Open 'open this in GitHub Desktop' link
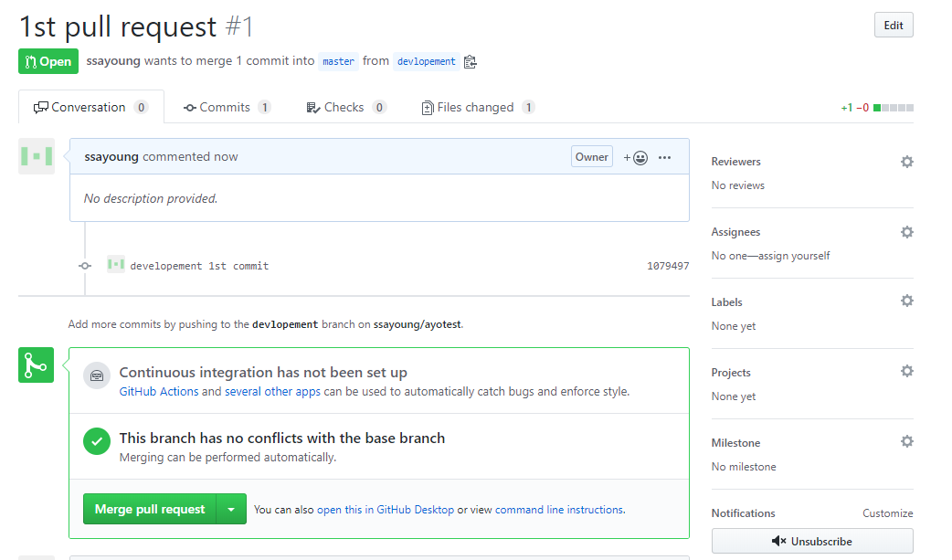952x560 pixels. pyautogui.click(x=386, y=510)
